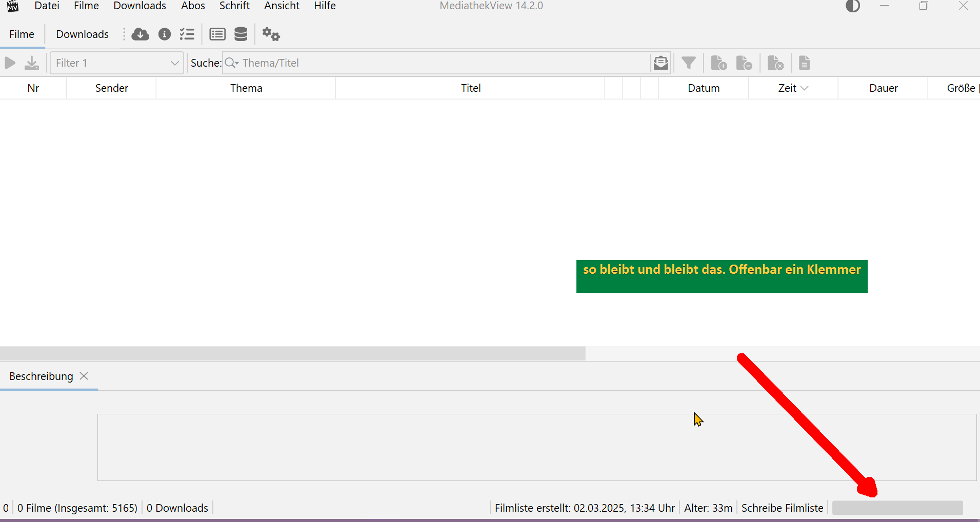Open the Schrift menu
The width and height of the screenshot is (980, 522).
[x=234, y=6]
